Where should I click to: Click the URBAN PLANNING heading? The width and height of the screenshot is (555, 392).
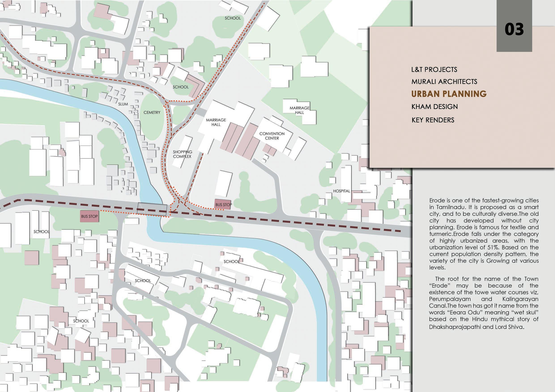click(x=449, y=94)
